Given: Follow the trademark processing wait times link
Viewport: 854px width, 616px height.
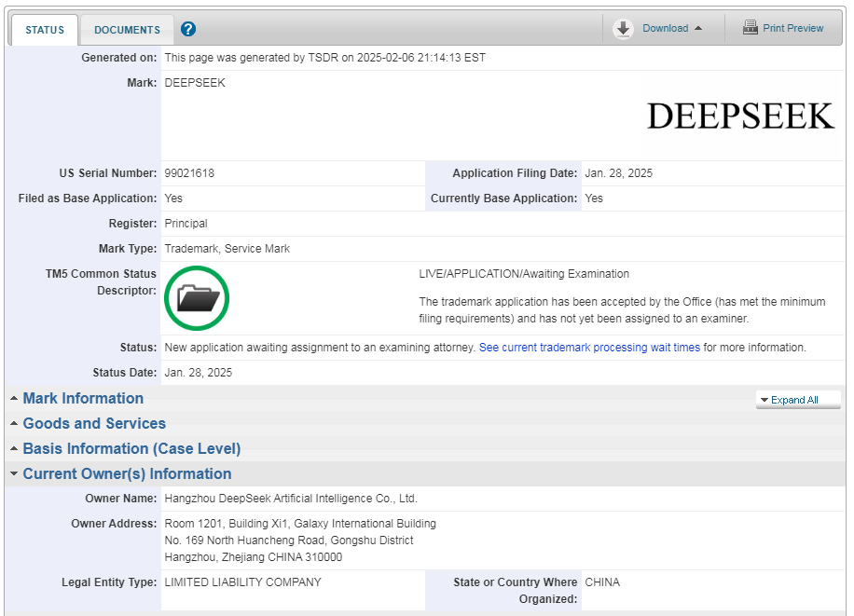Looking at the screenshot, I should pyautogui.click(x=589, y=348).
